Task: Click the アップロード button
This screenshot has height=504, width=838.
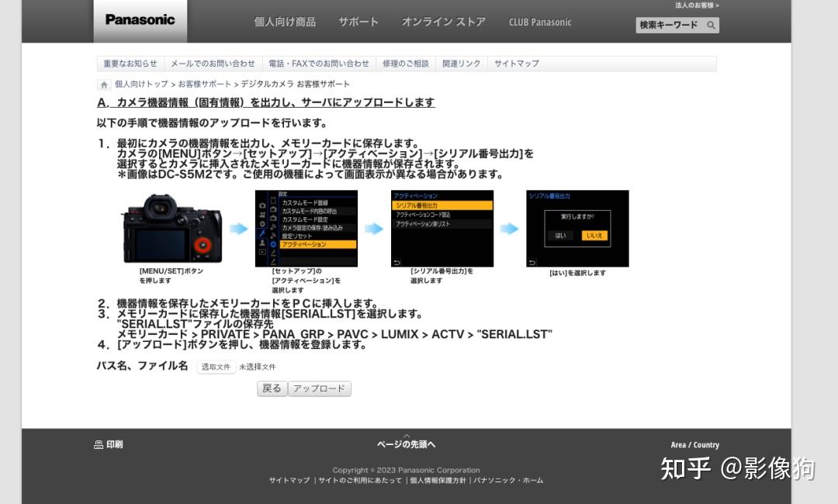Action: [319, 388]
